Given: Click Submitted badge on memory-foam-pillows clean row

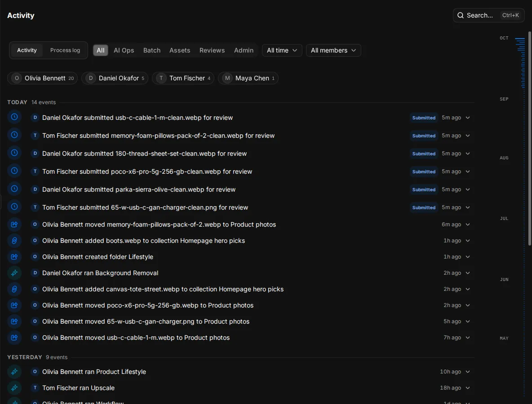Looking at the screenshot, I should (424, 136).
